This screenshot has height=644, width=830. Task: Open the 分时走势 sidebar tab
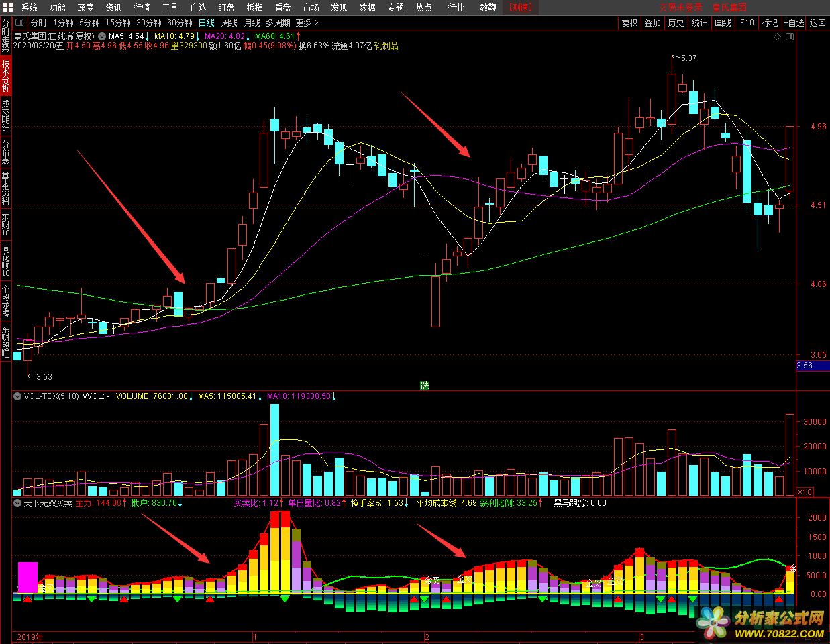pos(5,36)
